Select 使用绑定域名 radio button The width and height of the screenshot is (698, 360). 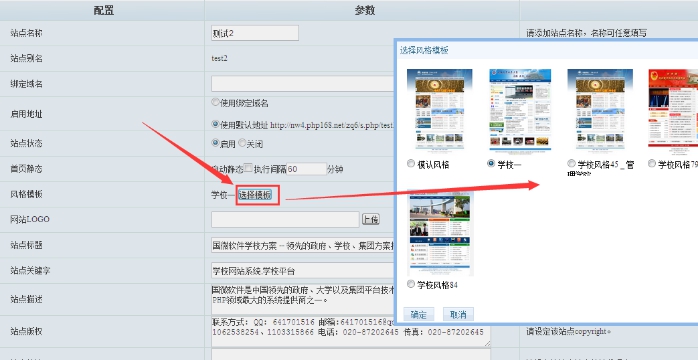215,102
